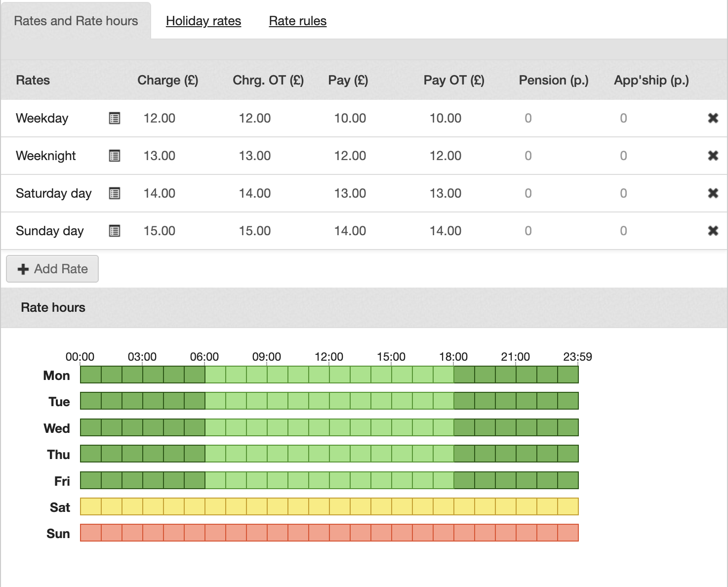Screen dimensions: 728x587
Task: Open the Rate rules tab
Action: coord(297,21)
